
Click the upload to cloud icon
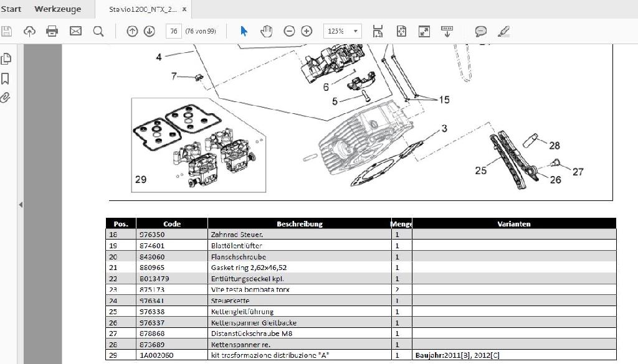tap(29, 31)
